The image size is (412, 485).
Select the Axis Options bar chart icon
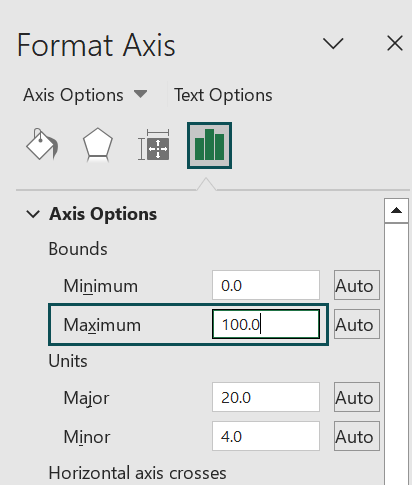tap(209, 145)
